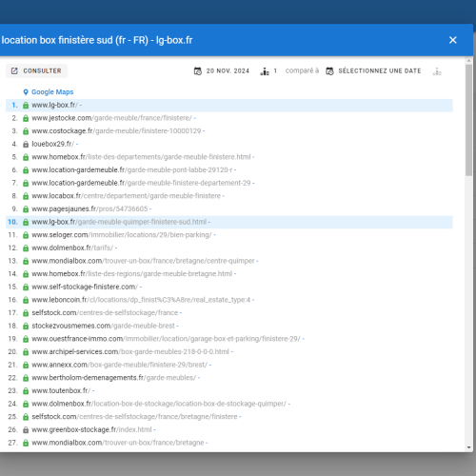Select the 20 NOV. 2024 date picker
The height and width of the screenshot is (476, 476).
click(222, 70)
